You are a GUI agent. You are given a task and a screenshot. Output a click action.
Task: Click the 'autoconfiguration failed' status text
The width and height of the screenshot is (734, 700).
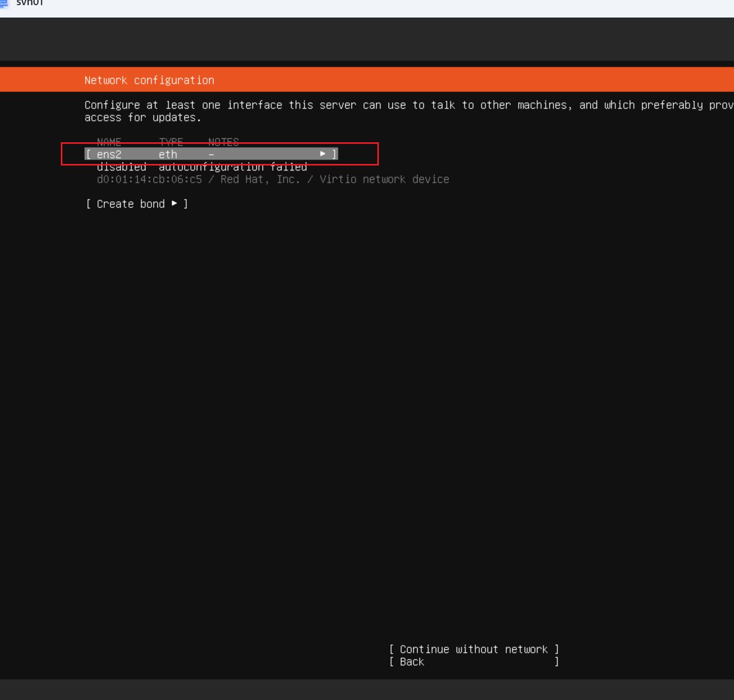tap(233, 167)
